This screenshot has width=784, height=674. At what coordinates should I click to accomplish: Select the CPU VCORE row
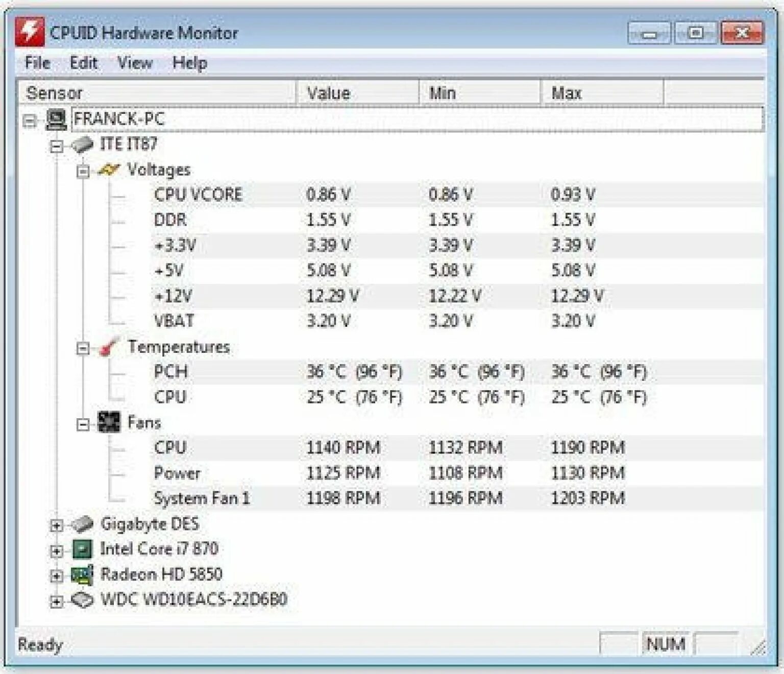[x=457, y=195]
